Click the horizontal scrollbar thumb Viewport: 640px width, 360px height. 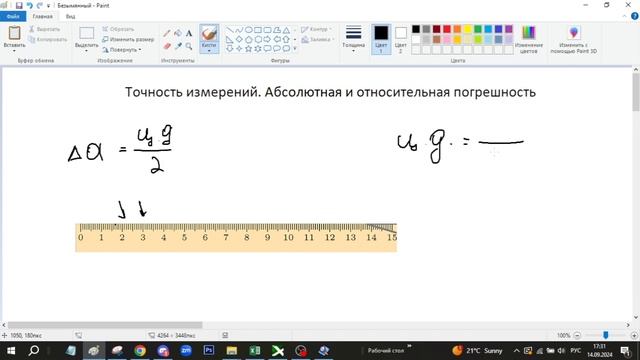click(105, 325)
